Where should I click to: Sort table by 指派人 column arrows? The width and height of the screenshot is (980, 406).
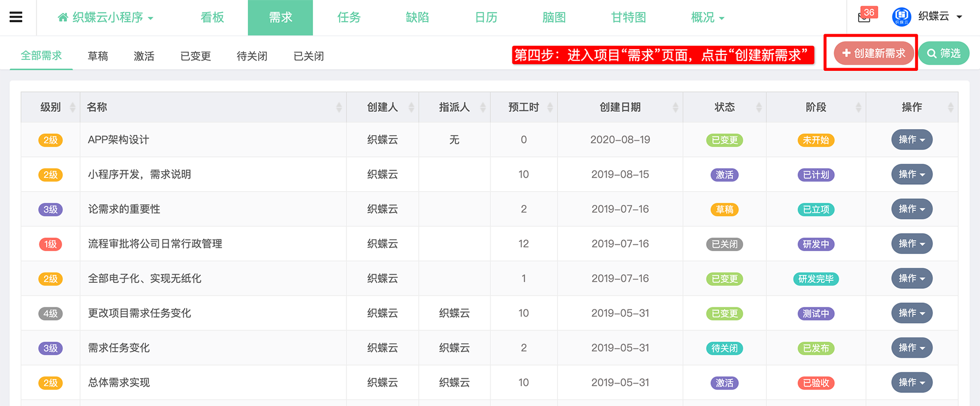point(482,107)
